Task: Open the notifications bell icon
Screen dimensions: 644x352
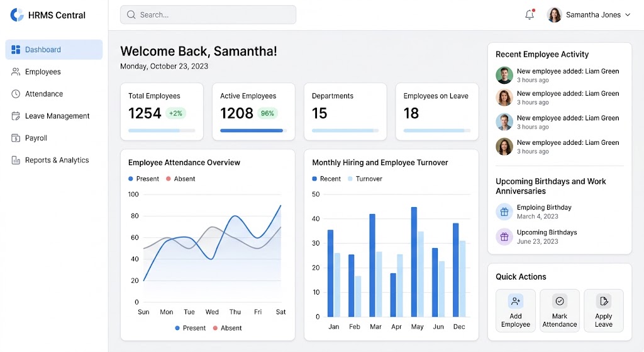Action: tap(530, 15)
